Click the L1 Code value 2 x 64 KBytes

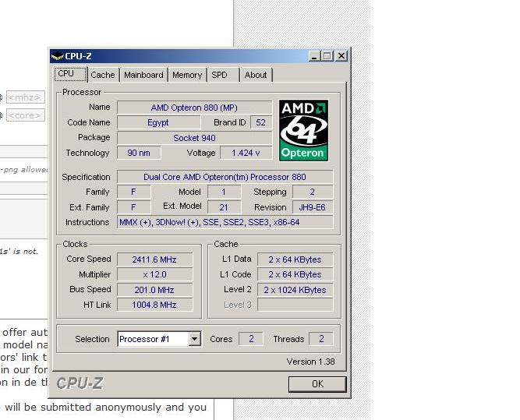coord(295,274)
